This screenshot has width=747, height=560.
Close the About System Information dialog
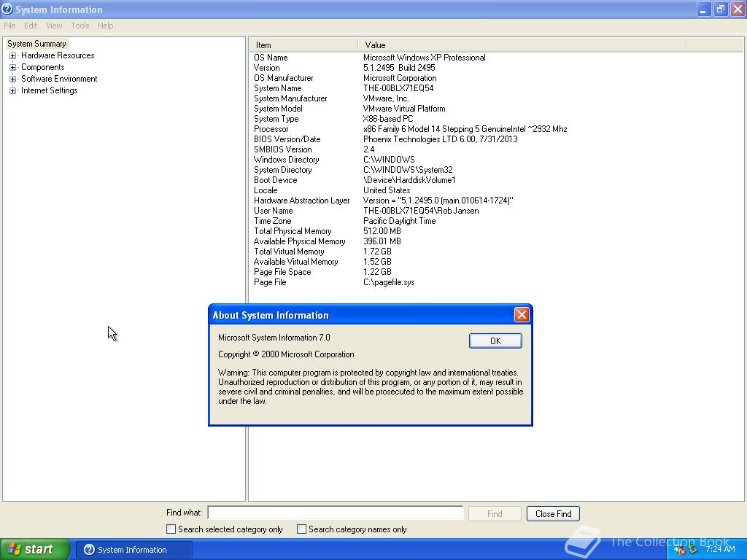[x=522, y=315]
